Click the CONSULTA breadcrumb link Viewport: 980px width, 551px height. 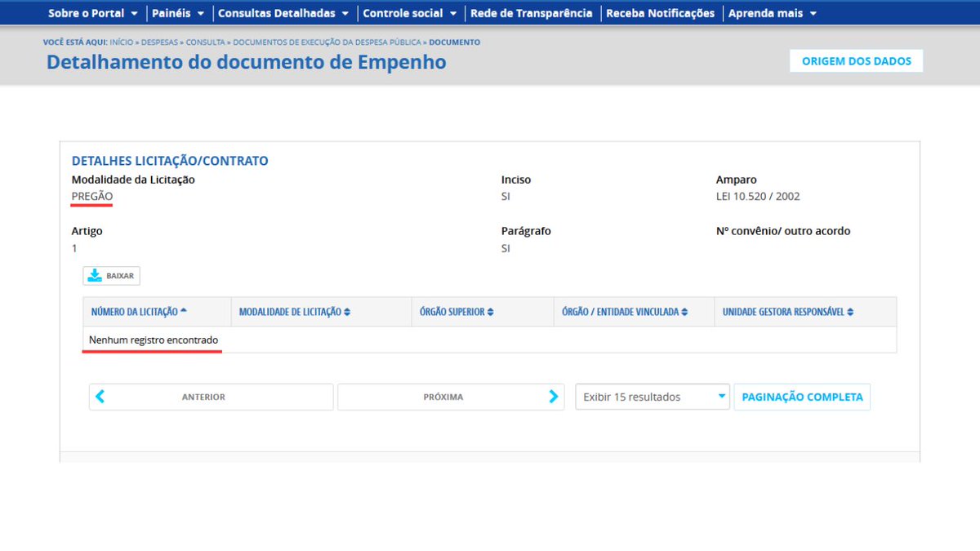(x=206, y=42)
